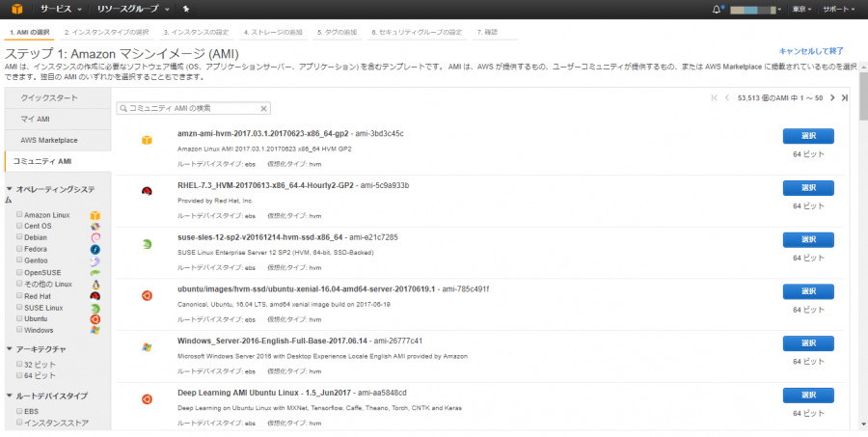Open the リソースグループ dropdown menu
This screenshot has height=437, width=868.
[133, 9]
